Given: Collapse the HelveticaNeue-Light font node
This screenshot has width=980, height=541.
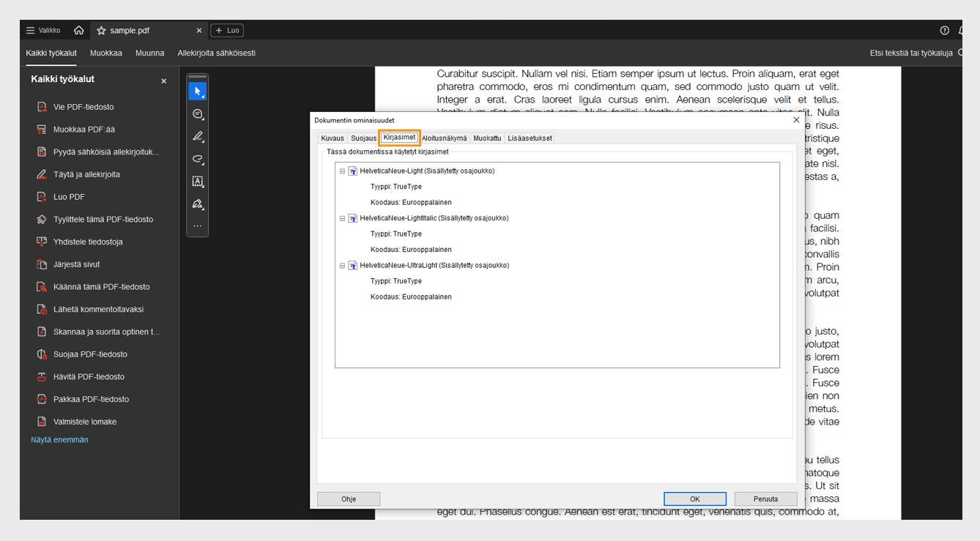Looking at the screenshot, I should (x=342, y=171).
